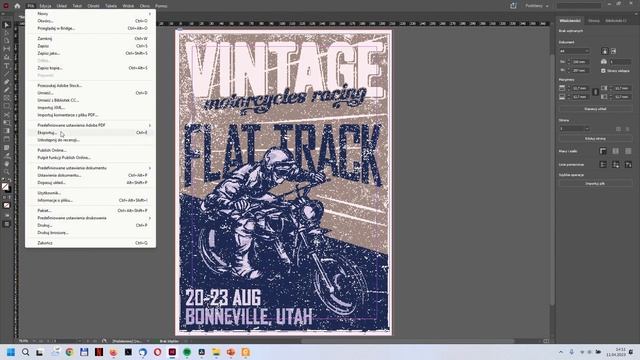Click the last Linie pomocnicze guides icon
The image size is (640, 360).
click(628, 164)
